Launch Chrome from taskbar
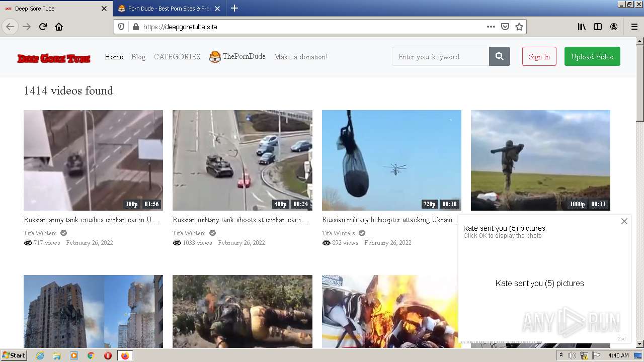 (91, 355)
